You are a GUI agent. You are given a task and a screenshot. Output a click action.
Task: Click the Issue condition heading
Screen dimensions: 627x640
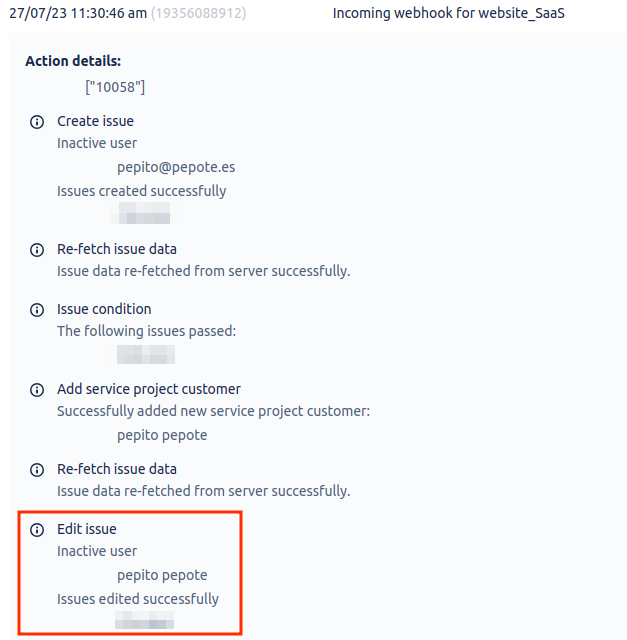(x=104, y=309)
